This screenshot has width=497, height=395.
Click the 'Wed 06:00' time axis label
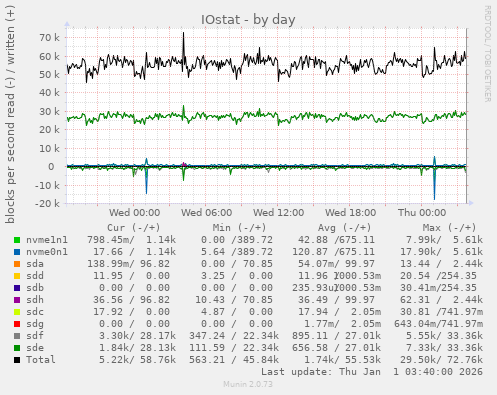206,213
